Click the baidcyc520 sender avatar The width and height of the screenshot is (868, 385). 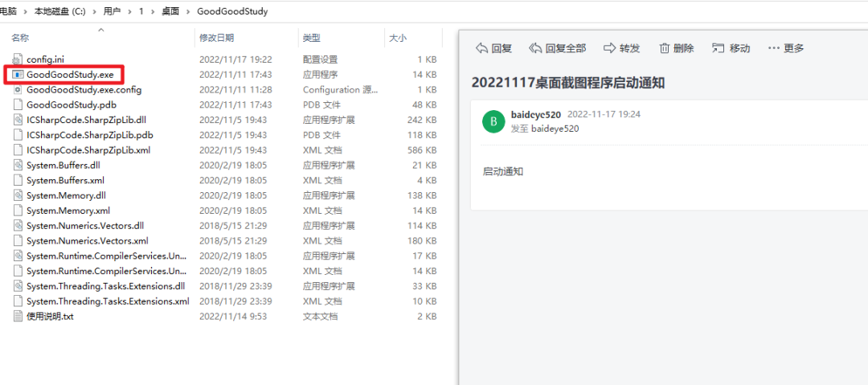click(x=493, y=122)
